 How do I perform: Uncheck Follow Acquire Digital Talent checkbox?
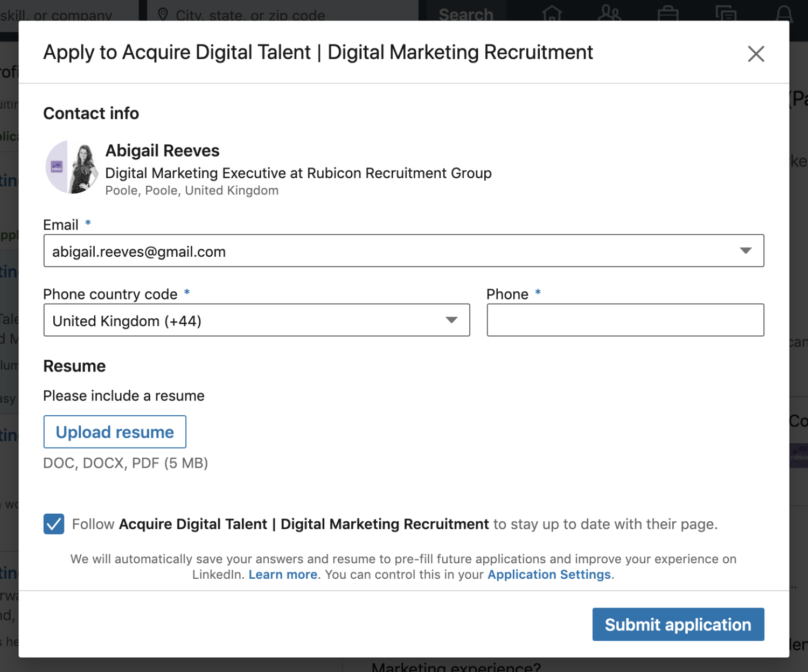[x=54, y=524]
